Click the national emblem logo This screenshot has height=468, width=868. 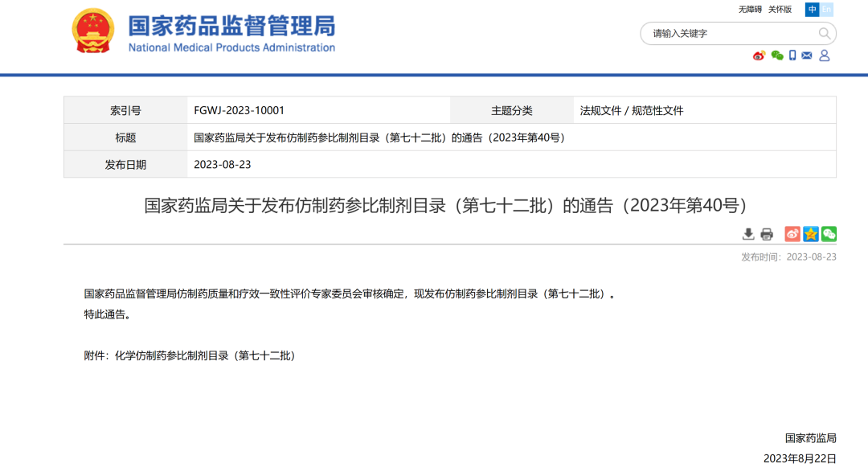point(93,31)
